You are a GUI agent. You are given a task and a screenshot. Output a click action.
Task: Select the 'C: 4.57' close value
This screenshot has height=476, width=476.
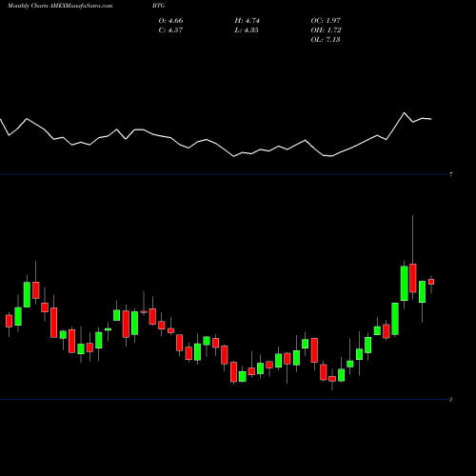coord(170,30)
